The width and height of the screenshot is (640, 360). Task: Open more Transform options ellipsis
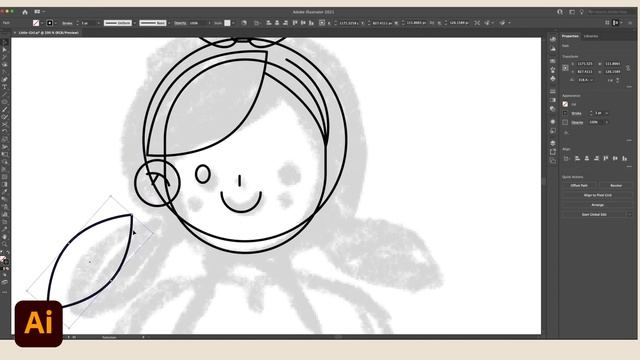tap(629, 87)
